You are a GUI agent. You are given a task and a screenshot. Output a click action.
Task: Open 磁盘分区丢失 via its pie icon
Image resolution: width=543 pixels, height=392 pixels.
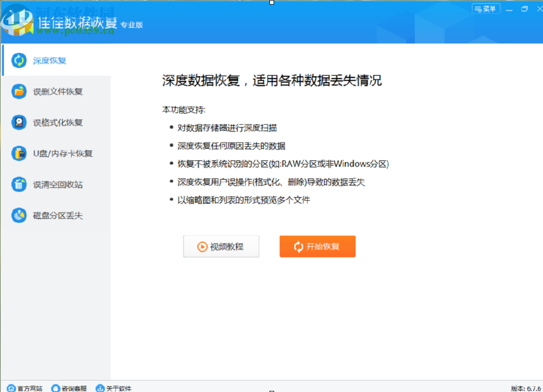coord(18,215)
